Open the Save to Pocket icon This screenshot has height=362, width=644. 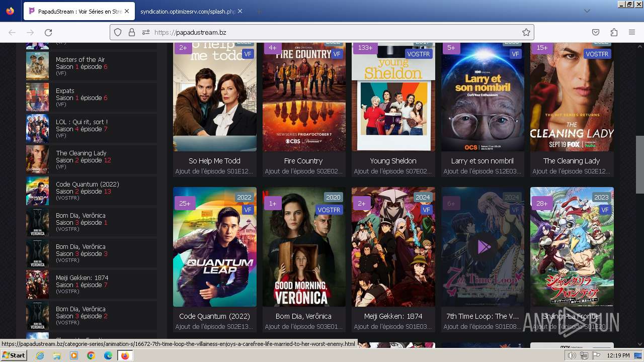[596, 32]
